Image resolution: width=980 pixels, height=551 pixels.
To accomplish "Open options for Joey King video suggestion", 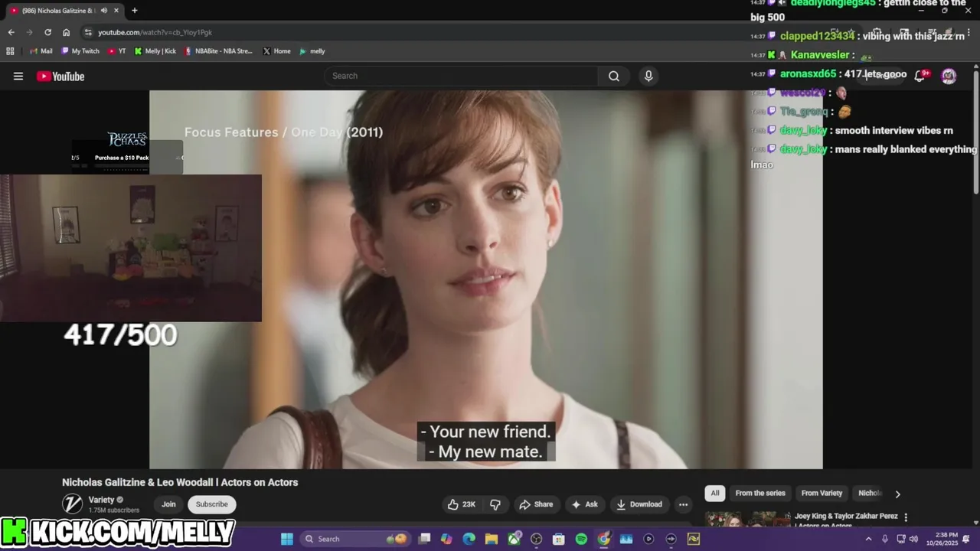I will pyautogui.click(x=906, y=518).
